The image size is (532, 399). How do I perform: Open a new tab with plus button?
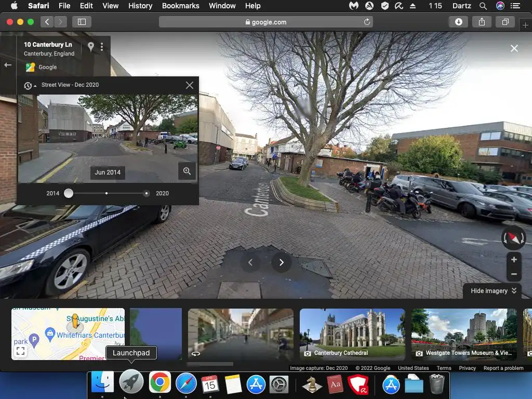pos(525,25)
